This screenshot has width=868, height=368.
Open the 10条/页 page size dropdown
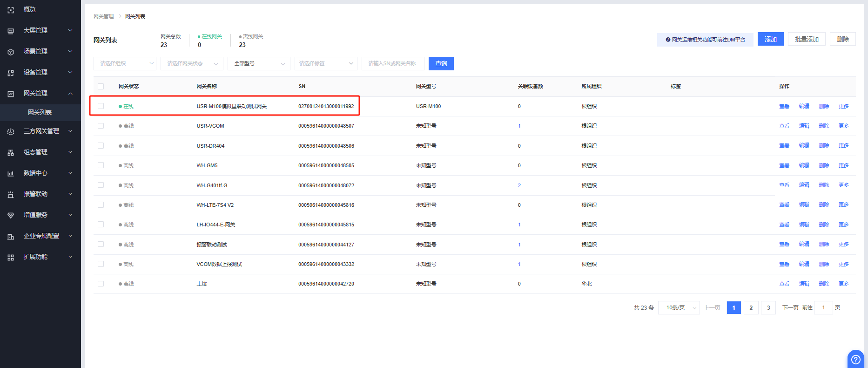point(679,307)
